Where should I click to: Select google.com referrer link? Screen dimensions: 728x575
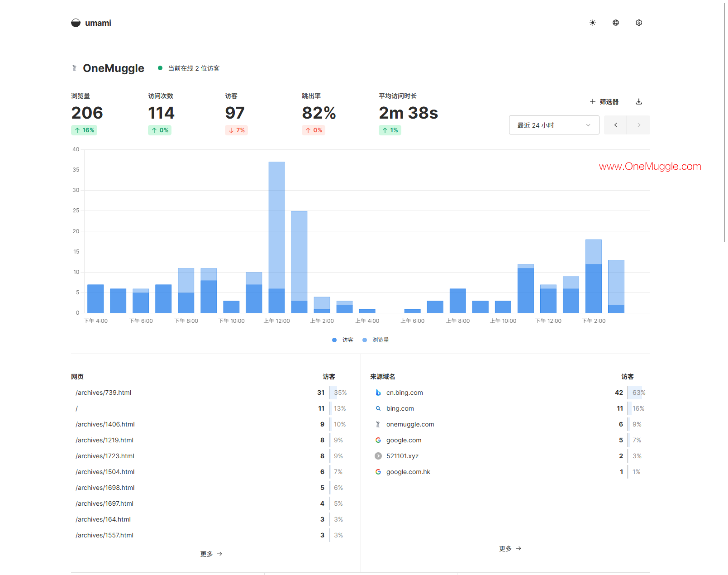[404, 440]
